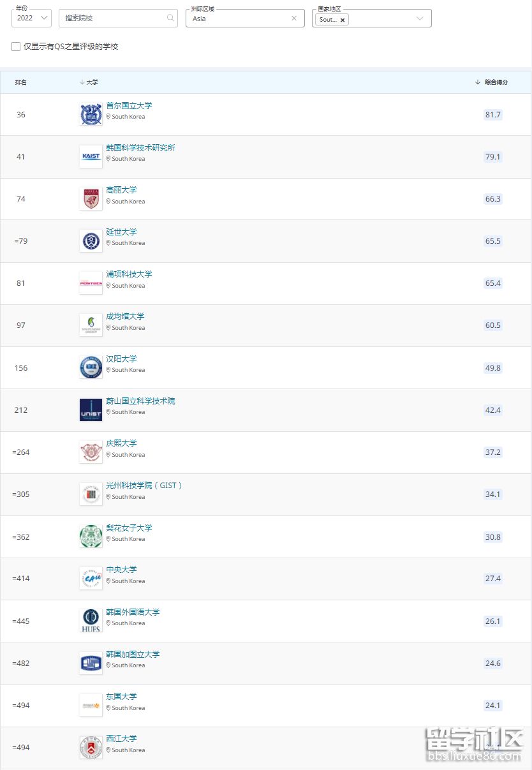This screenshot has width=532, height=770.
Task: Click the Seoul National University logo
Action: click(91, 115)
